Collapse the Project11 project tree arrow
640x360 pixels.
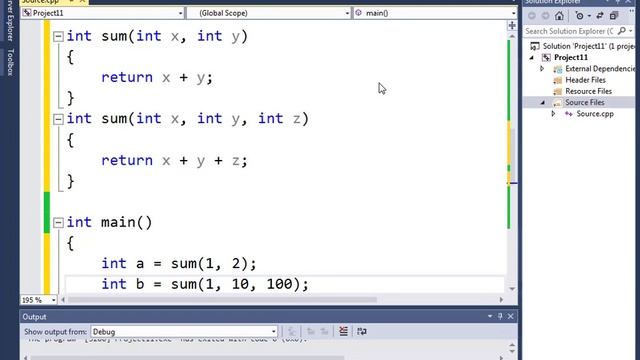click(x=532, y=58)
